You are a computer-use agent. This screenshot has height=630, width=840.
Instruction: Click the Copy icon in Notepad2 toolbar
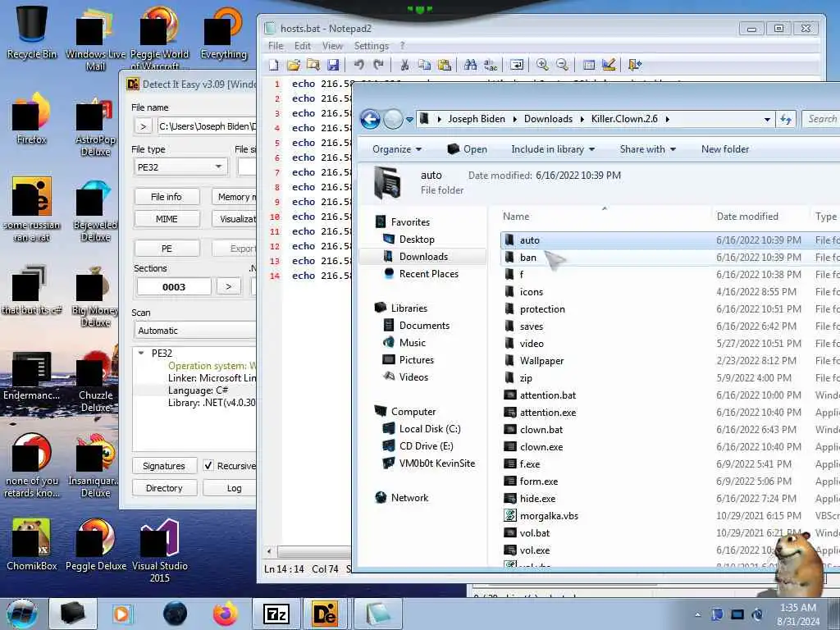coord(424,65)
